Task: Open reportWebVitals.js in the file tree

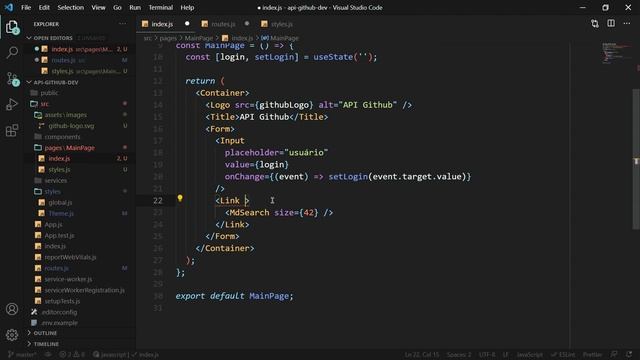Action: [x=70, y=257]
